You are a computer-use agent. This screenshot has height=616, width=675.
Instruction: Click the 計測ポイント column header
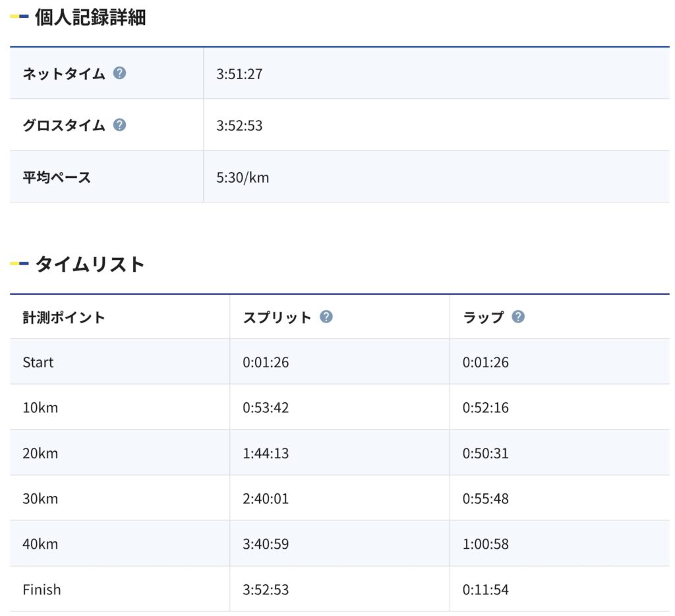[x=64, y=317]
